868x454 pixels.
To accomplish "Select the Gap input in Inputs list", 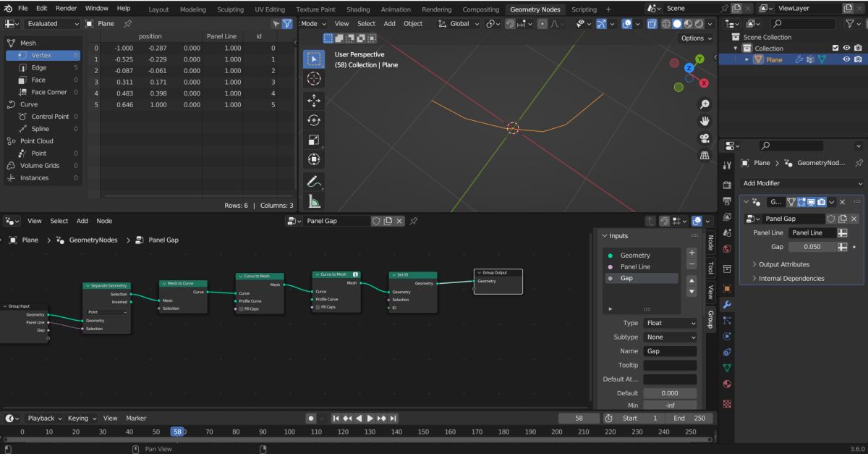I will [x=642, y=278].
